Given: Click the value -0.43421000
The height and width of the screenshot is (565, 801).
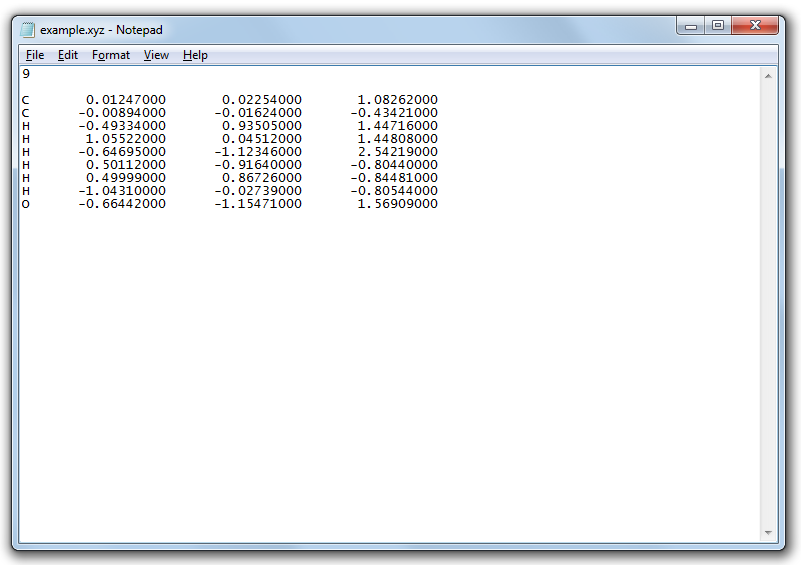Looking at the screenshot, I should pos(394,112).
